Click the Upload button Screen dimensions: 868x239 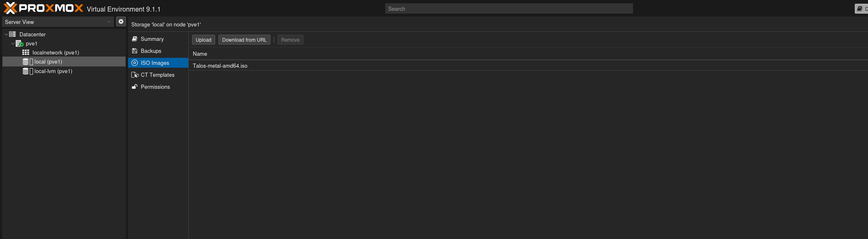click(x=203, y=40)
